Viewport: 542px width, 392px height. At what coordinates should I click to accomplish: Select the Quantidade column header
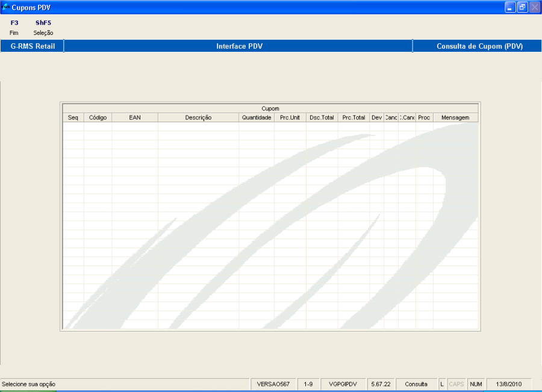[257, 117]
